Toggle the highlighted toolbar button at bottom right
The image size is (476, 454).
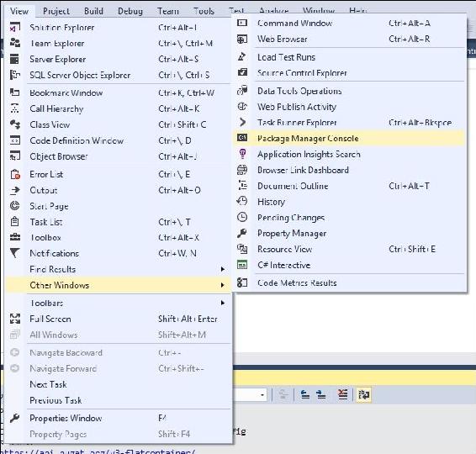(363, 395)
